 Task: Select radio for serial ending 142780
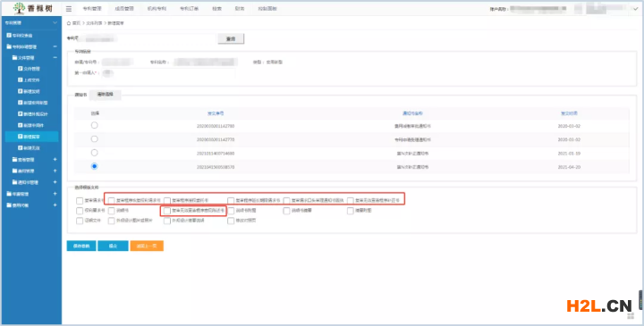(x=95, y=125)
